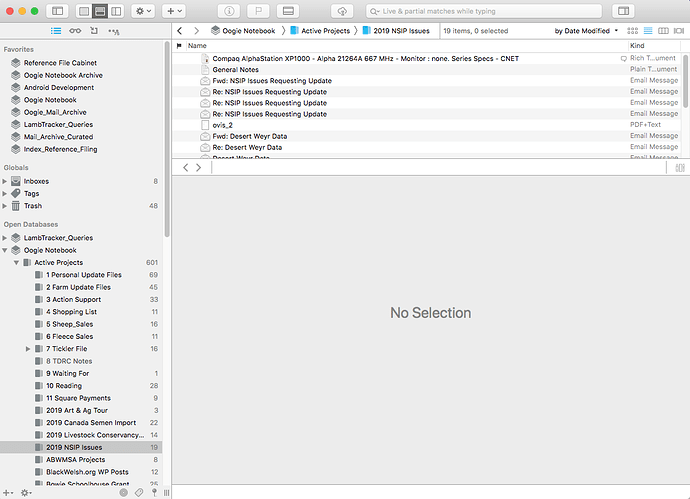Image resolution: width=690 pixels, height=499 pixels.
Task: Show the navigate list icon in sidebar
Action: coord(56,31)
